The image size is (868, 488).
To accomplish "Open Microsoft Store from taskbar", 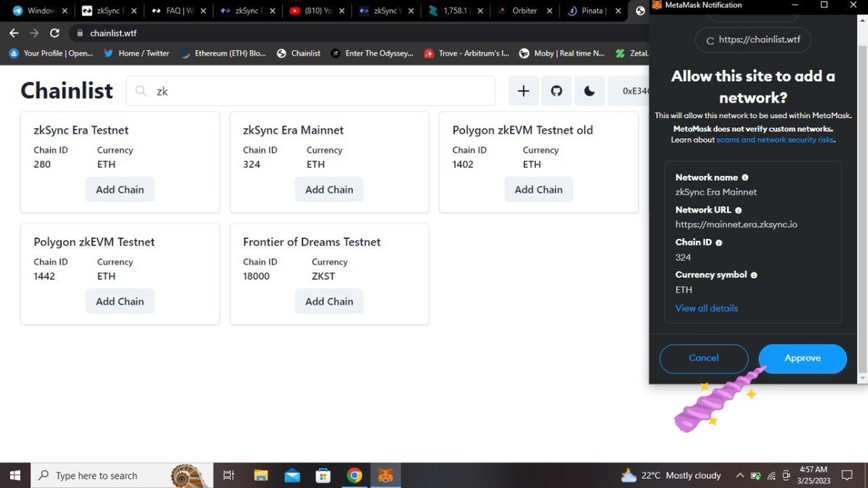I will (x=323, y=475).
